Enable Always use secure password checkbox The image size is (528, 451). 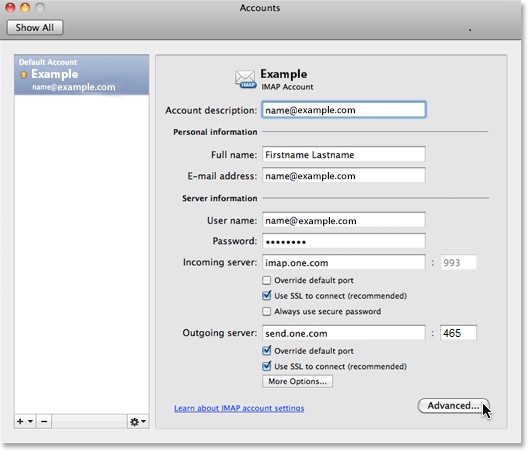pos(266,311)
